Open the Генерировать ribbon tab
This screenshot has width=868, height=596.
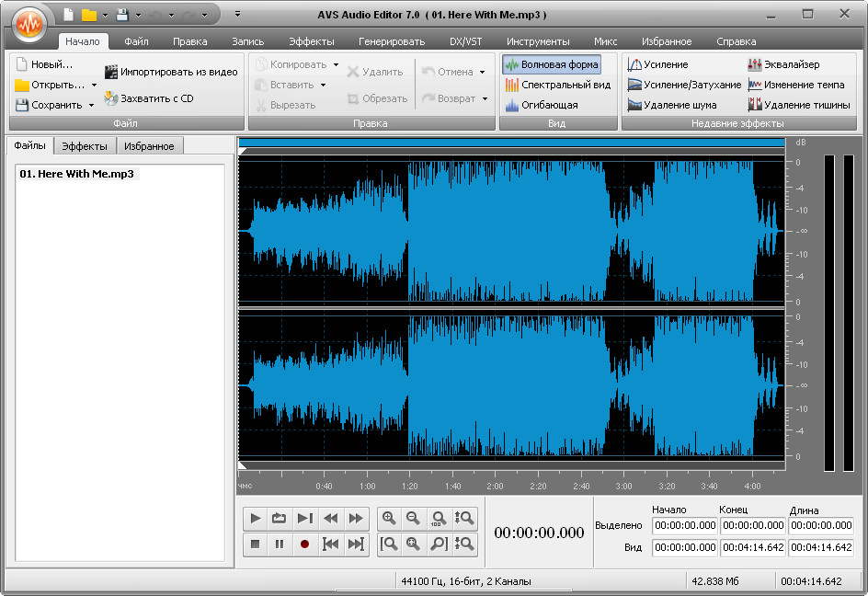(392, 41)
